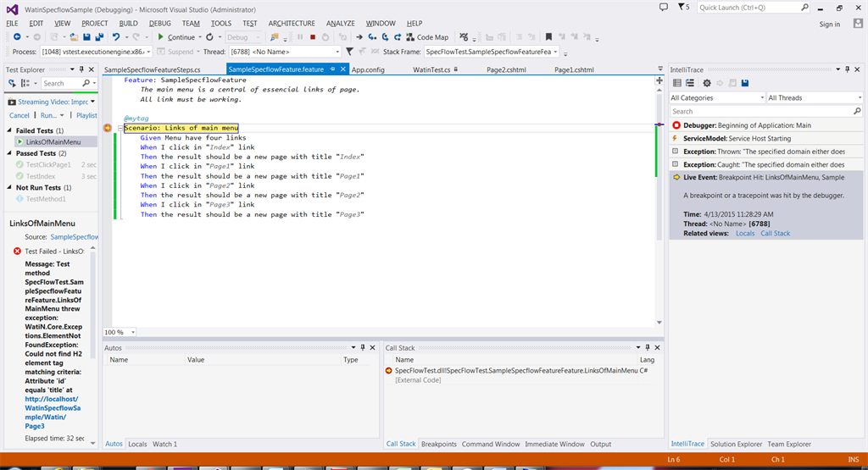Viewport: 868px width, 470px height.
Task: Click the Locals link in IntelliTrace
Action: click(744, 233)
